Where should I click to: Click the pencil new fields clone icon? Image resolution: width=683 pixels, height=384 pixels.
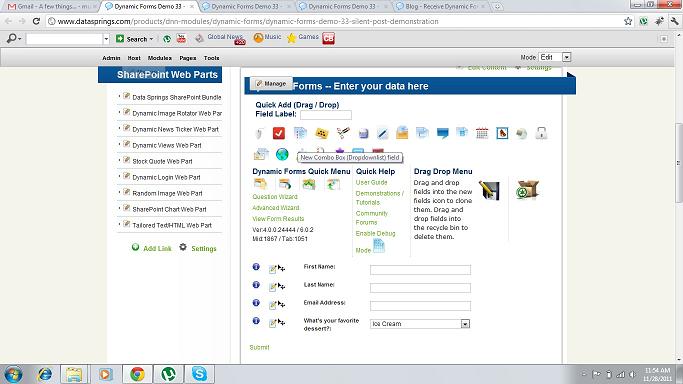click(x=489, y=190)
